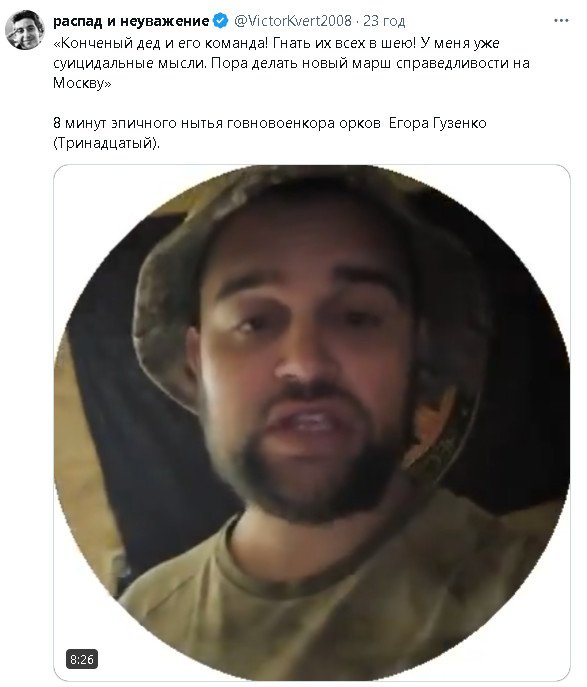Click the word "Москву»" in the post
This screenshot has height=687, width=587.
tap(82, 83)
